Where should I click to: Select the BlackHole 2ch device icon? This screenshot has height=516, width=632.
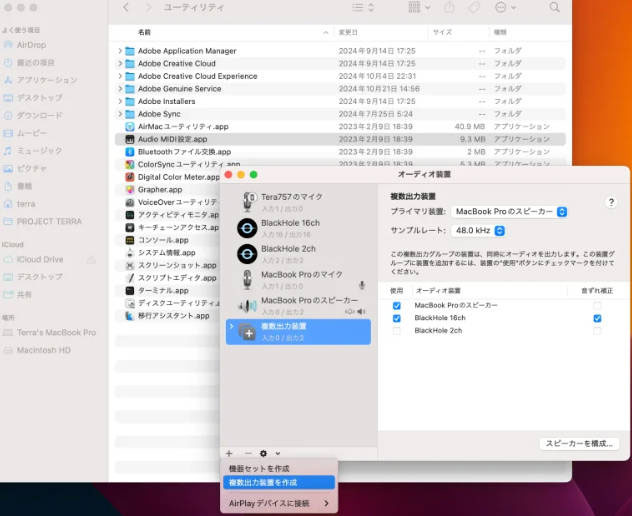[247, 254]
